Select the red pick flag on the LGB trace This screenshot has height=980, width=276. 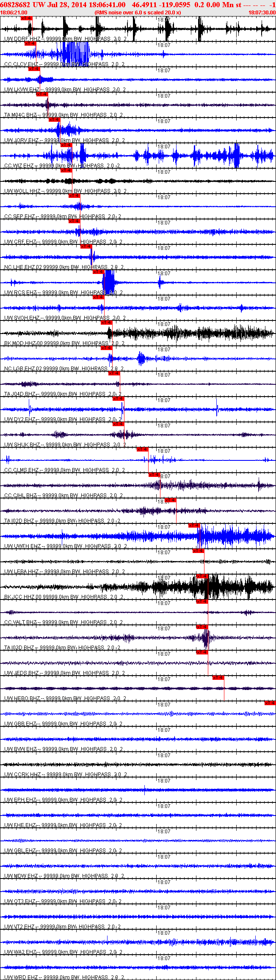[106, 348]
